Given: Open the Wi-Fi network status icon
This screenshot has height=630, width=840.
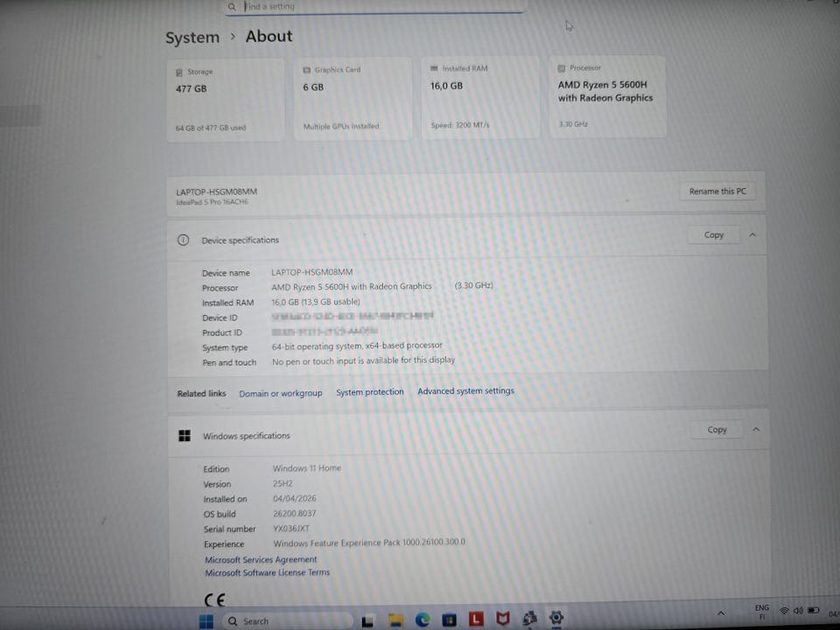Looking at the screenshot, I should click(784, 612).
